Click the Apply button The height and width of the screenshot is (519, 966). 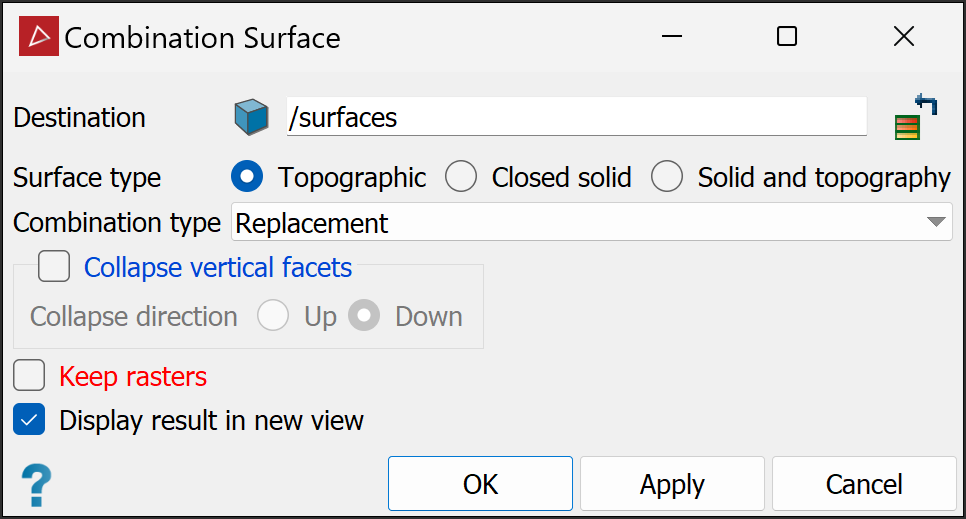pyautogui.click(x=672, y=484)
